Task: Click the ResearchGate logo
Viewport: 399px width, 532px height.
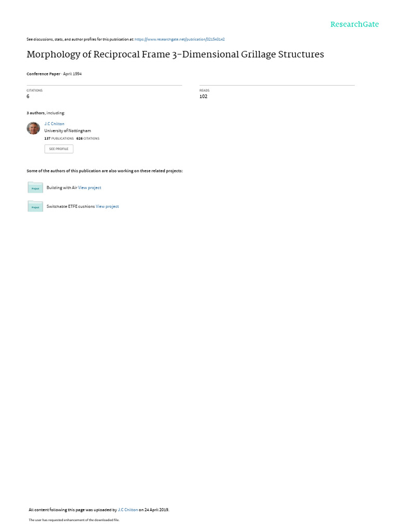Action: click(354, 24)
